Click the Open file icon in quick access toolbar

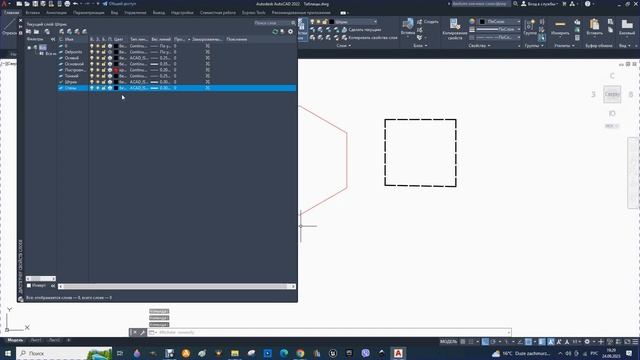[27, 4]
